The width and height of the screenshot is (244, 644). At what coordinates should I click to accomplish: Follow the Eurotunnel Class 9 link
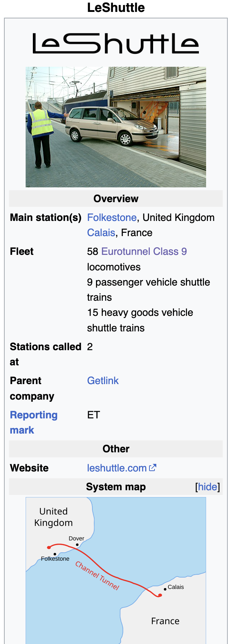click(x=144, y=252)
